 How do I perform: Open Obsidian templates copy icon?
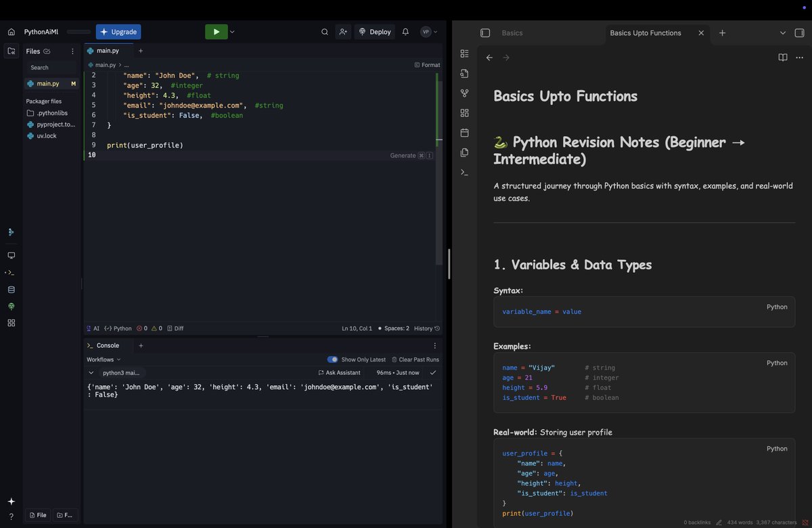pyautogui.click(x=464, y=152)
